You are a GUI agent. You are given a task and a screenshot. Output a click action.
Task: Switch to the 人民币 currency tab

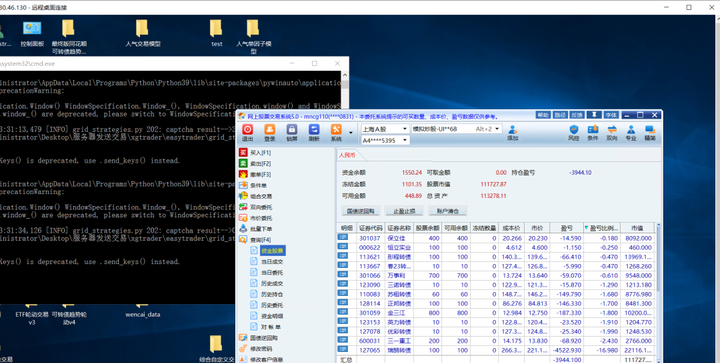[x=347, y=156]
